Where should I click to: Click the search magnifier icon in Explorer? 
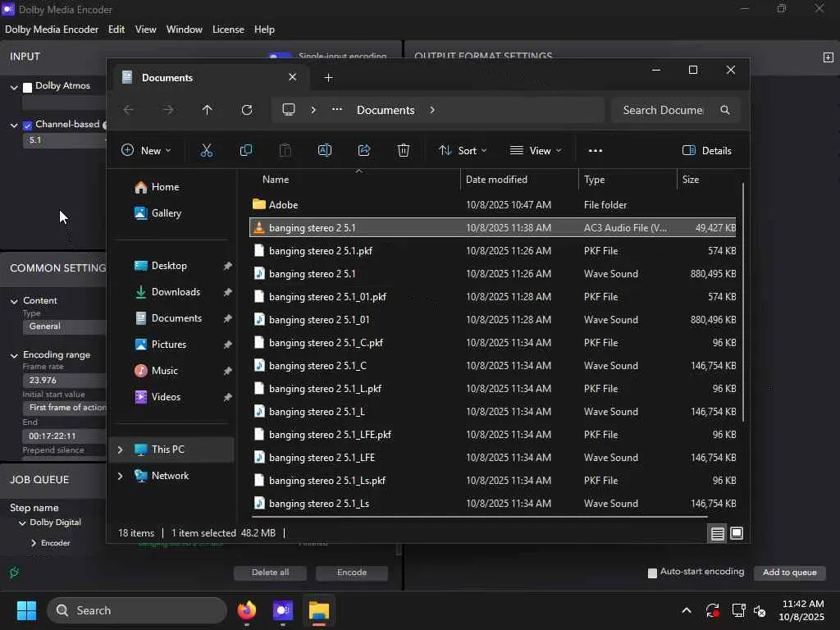point(725,110)
